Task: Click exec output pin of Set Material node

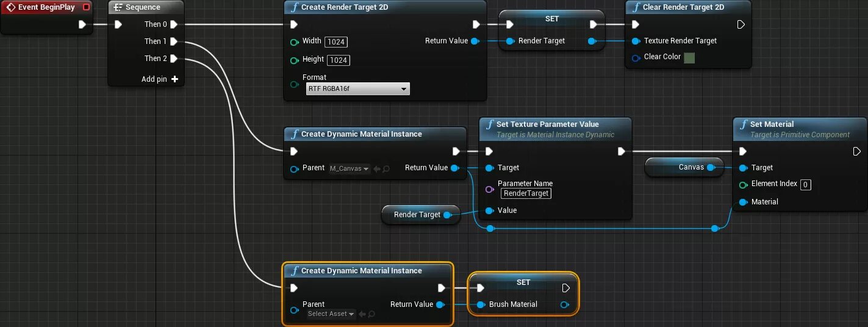Action: point(856,151)
